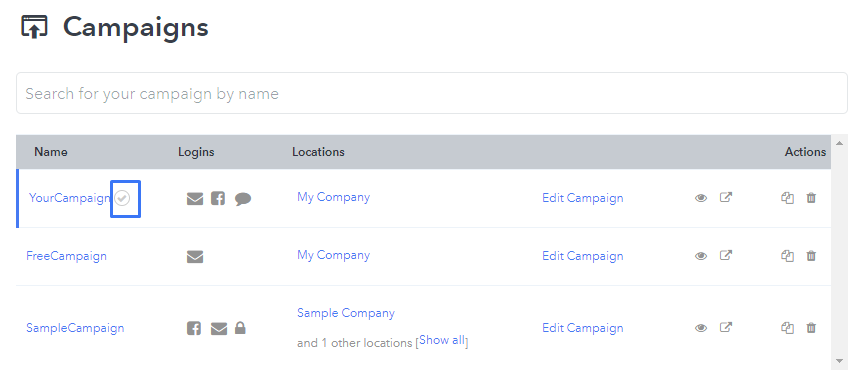
Task: Duplicate SampleCampaign using the copy icon
Action: (787, 328)
